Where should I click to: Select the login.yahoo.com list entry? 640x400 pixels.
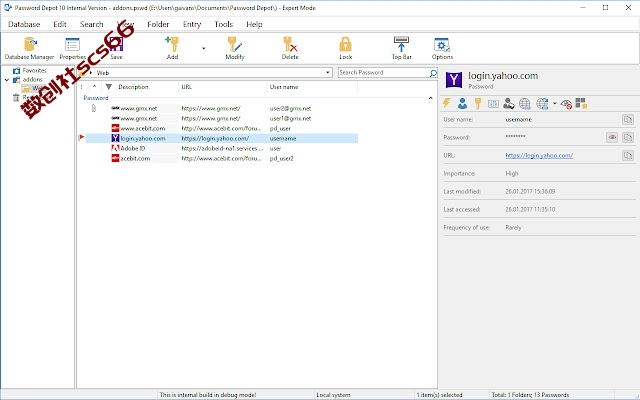tap(222, 138)
